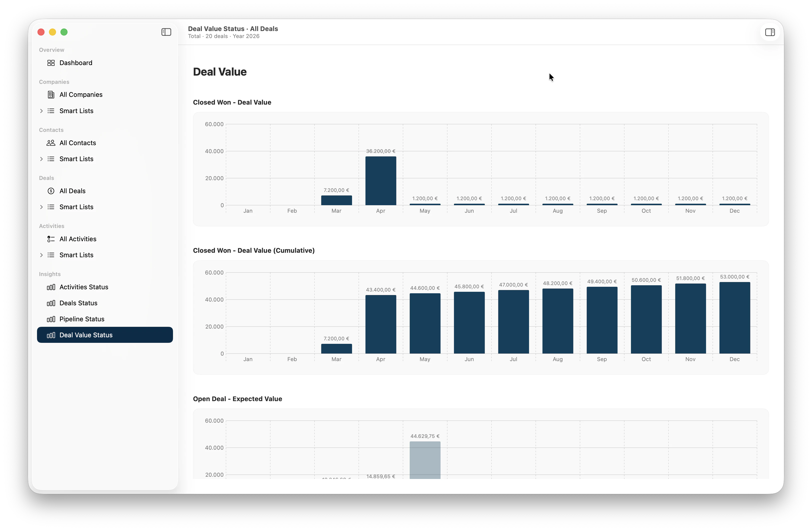
Task: Expand Smart Lists under Contacts
Action: point(41,159)
